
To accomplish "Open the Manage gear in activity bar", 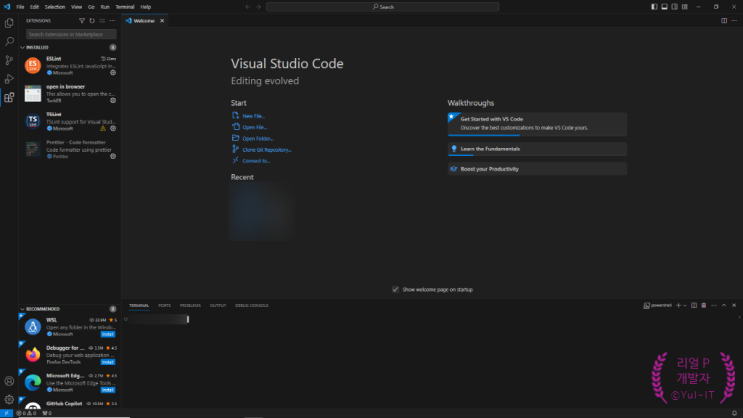I will point(9,400).
